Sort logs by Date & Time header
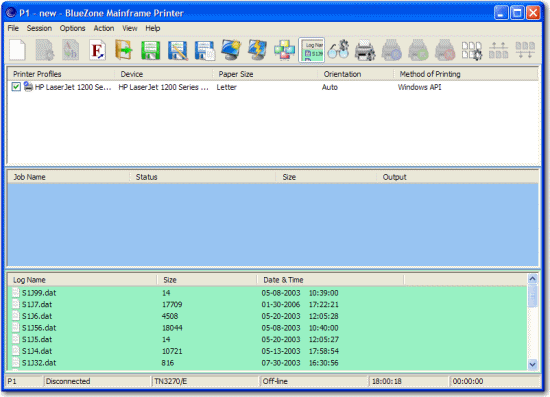The width and height of the screenshot is (550, 397). pos(330,280)
